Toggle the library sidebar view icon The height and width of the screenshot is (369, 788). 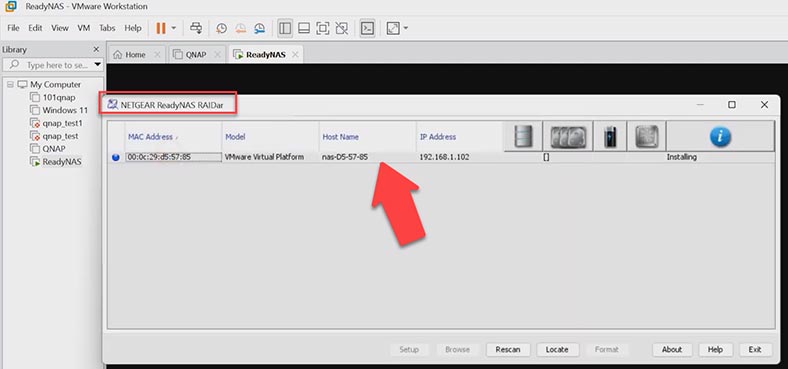[x=285, y=28]
